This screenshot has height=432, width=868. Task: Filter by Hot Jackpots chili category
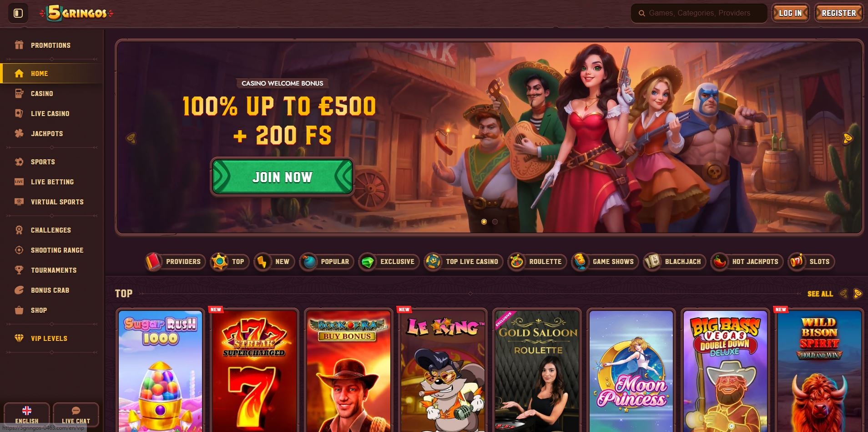click(747, 262)
